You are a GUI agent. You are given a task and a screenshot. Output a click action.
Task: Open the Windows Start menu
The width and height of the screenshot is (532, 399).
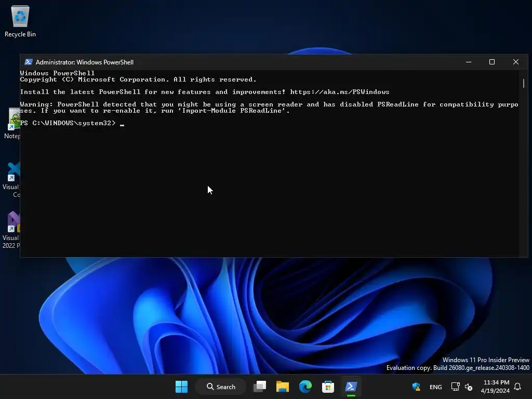(x=181, y=387)
